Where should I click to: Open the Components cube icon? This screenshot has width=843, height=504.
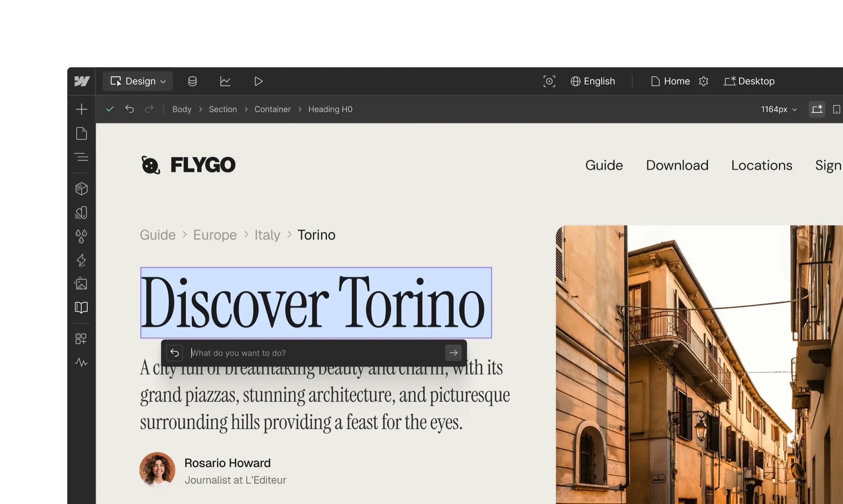pyautogui.click(x=81, y=188)
